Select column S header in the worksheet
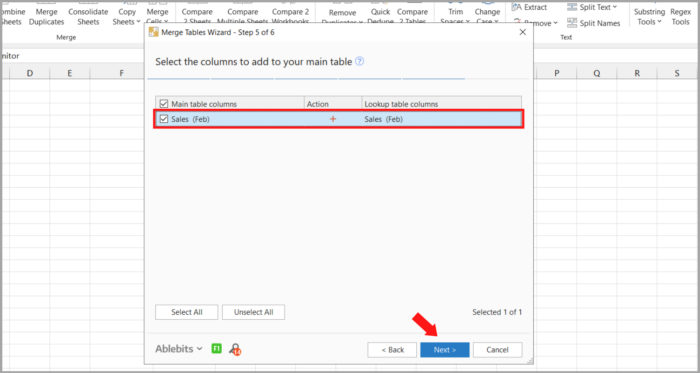Screen dimensions: 700x373 (677, 73)
